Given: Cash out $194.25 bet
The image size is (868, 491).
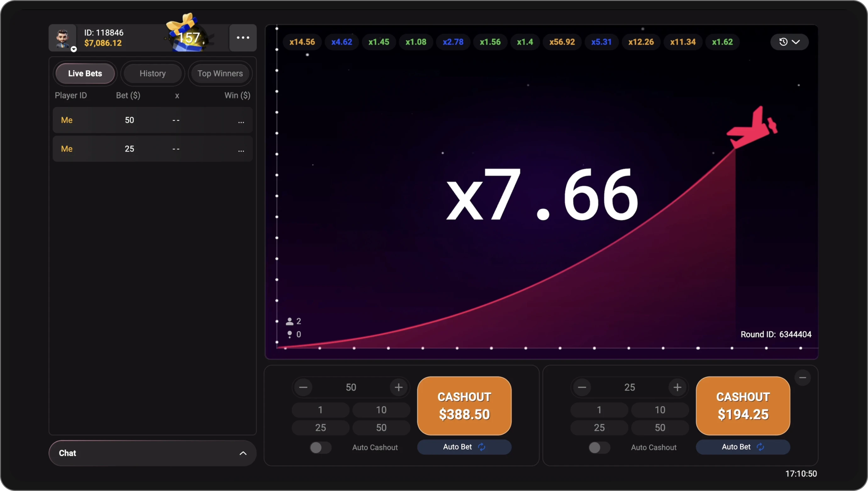Looking at the screenshot, I should [x=743, y=406].
